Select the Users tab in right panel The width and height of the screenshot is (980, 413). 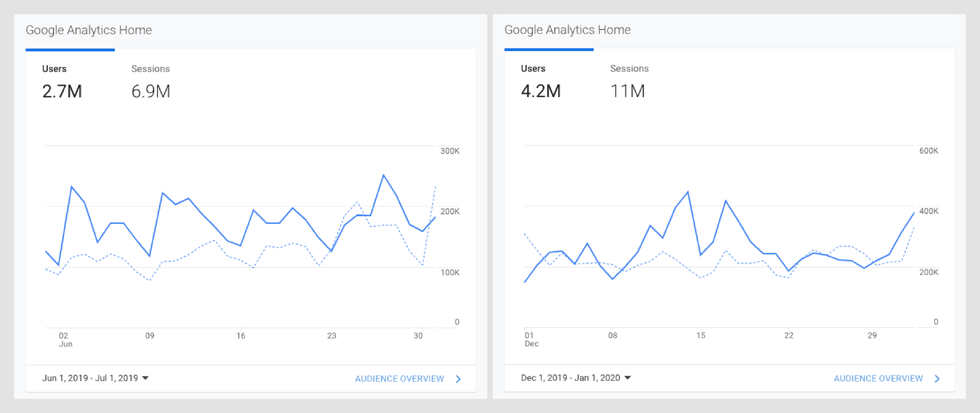pyautogui.click(x=533, y=69)
